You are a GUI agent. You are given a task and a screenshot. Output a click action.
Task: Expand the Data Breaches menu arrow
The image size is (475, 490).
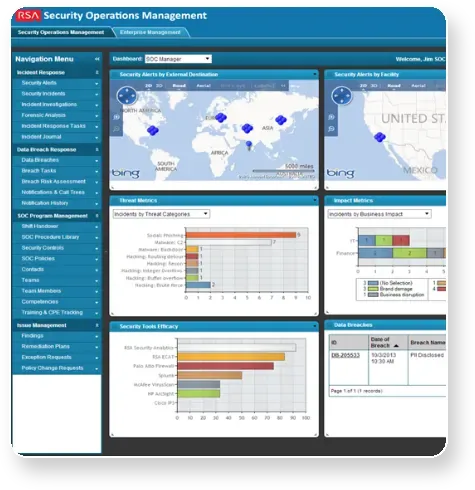pyautogui.click(x=97, y=161)
